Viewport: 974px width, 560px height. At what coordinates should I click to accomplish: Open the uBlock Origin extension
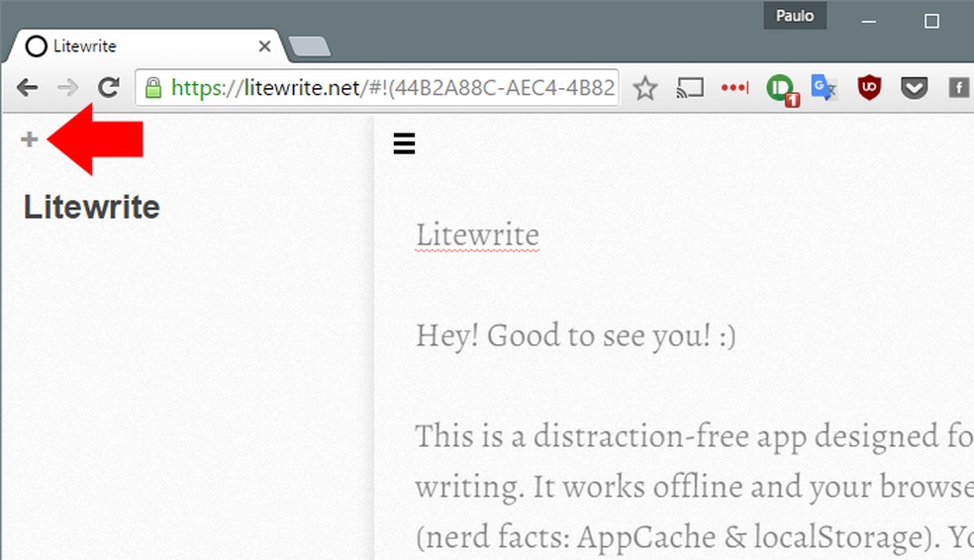[869, 88]
